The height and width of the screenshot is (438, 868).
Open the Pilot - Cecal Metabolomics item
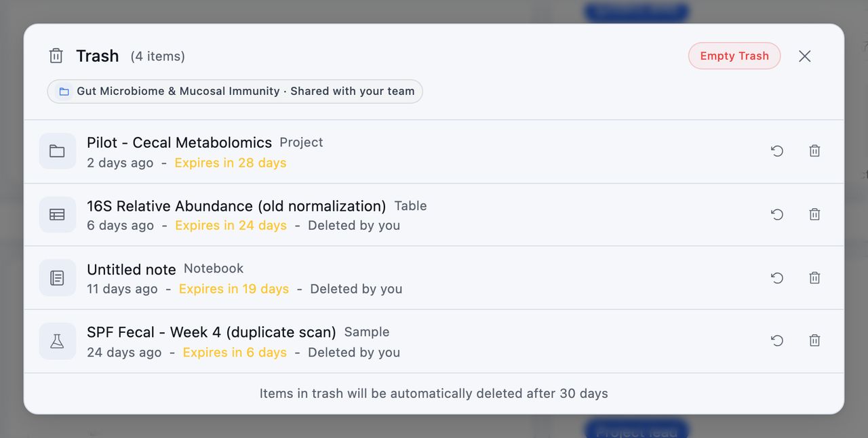pyautogui.click(x=179, y=142)
